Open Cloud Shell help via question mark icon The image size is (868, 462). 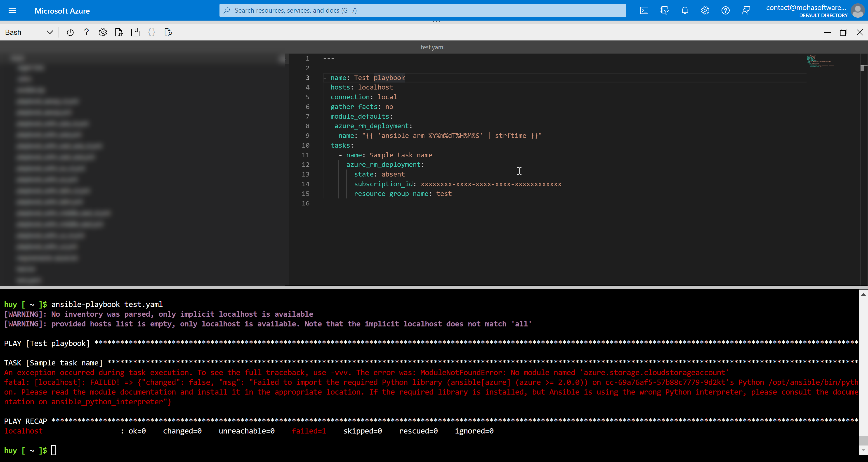point(86,32)
